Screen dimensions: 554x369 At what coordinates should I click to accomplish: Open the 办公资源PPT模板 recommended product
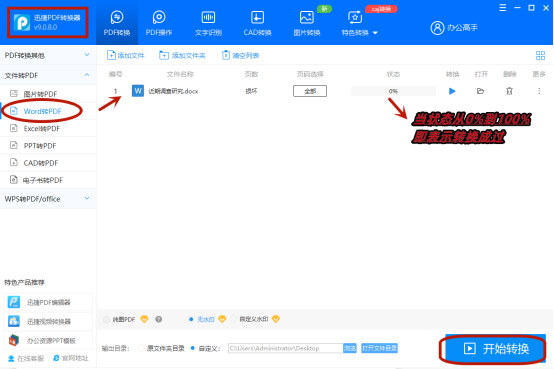coord(48,341)
